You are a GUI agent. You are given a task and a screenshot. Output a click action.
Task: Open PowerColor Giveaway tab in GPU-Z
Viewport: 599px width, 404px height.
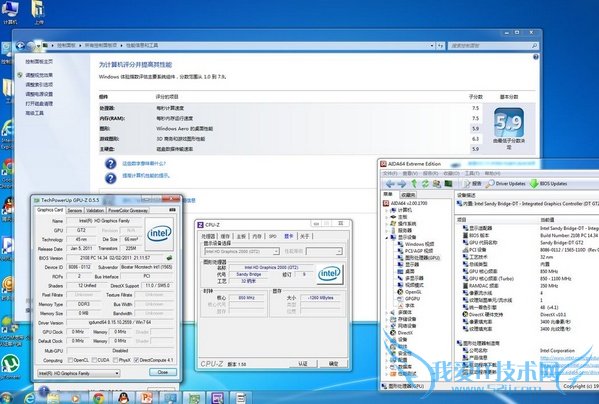pos(128,210)
